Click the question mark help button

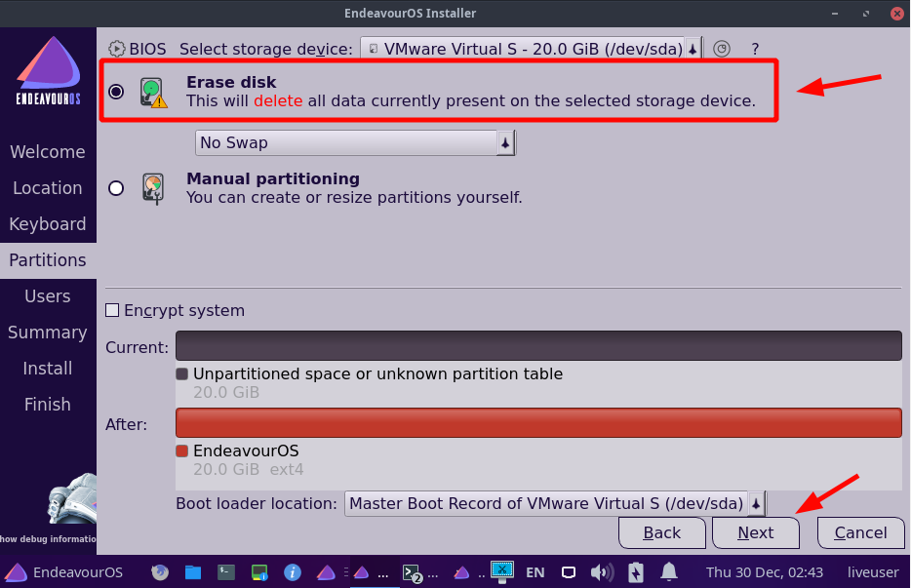click(x=755, y=49)
